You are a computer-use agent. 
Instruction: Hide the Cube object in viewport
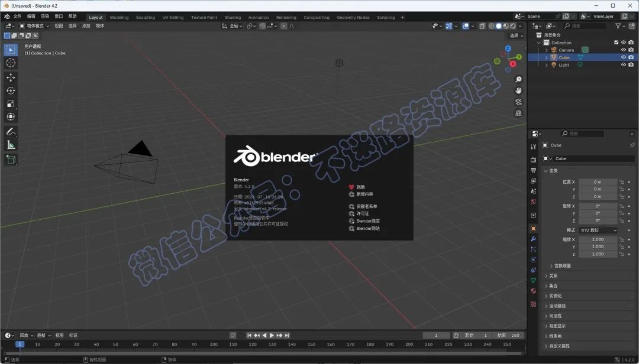(x=623, y=57)
